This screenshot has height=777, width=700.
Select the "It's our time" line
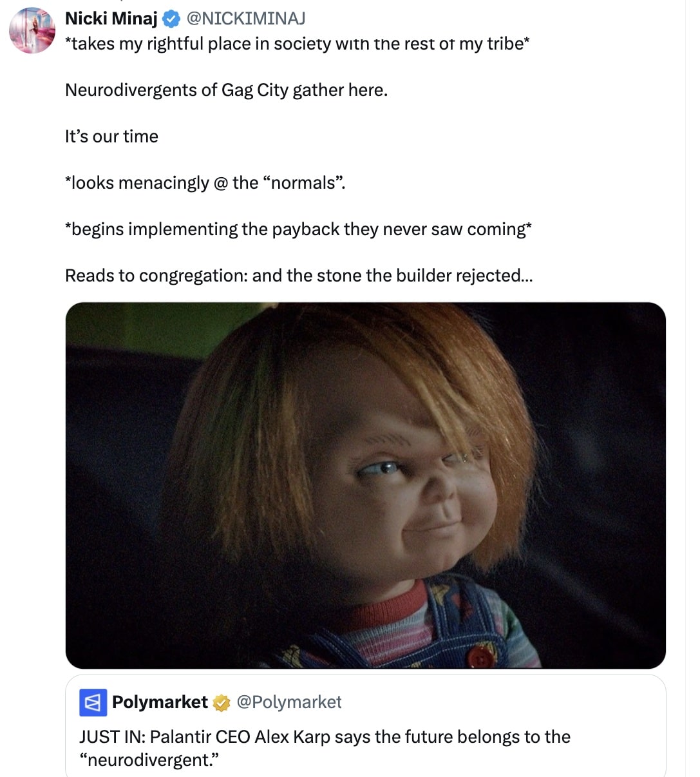[111, 137]
